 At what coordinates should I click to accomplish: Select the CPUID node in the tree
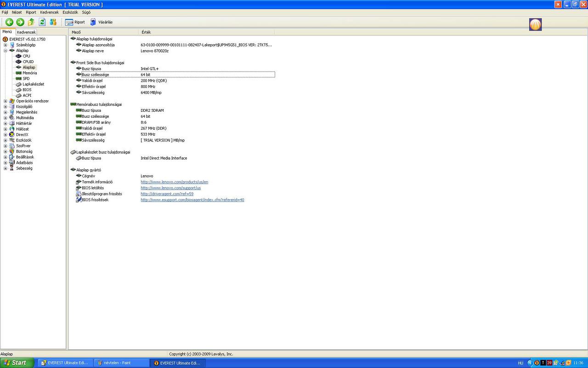point(28,62)
